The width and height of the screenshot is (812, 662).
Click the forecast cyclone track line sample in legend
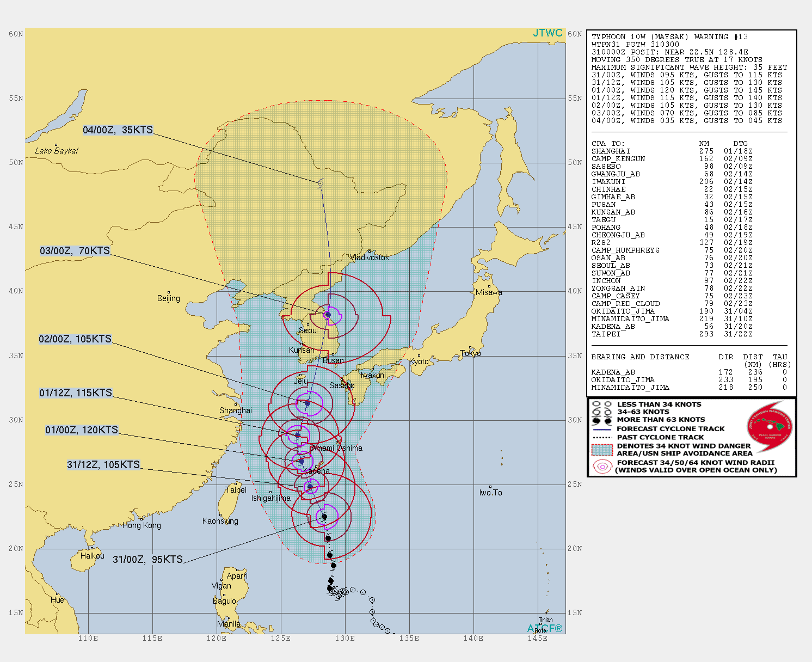point(602,429)
